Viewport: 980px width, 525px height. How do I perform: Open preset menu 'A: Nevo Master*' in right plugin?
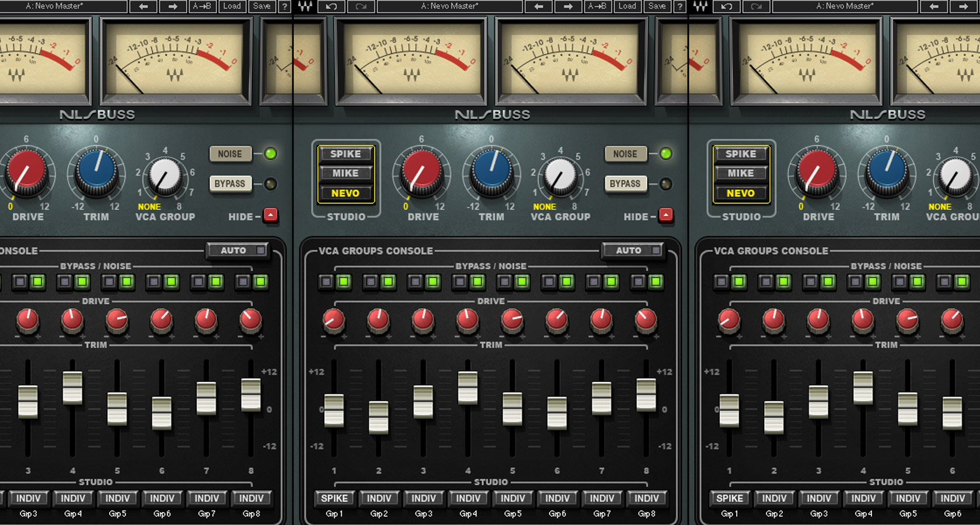(845, 6)
